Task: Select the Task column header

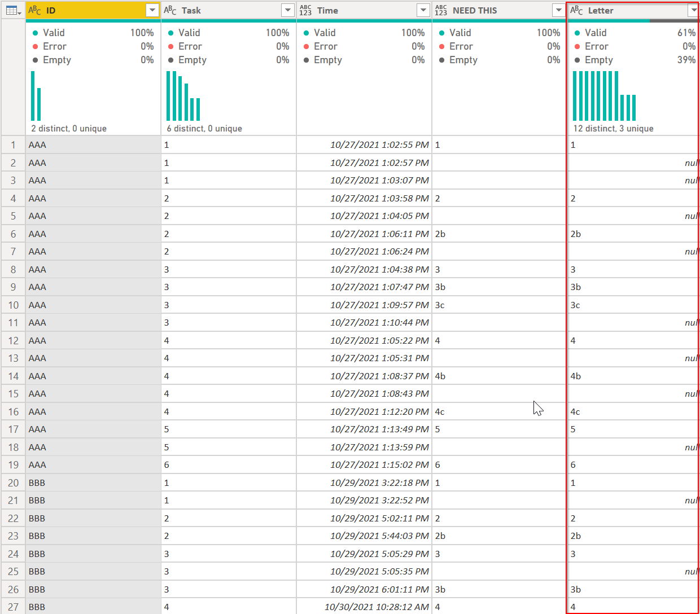Action: [x=229, y=10]
